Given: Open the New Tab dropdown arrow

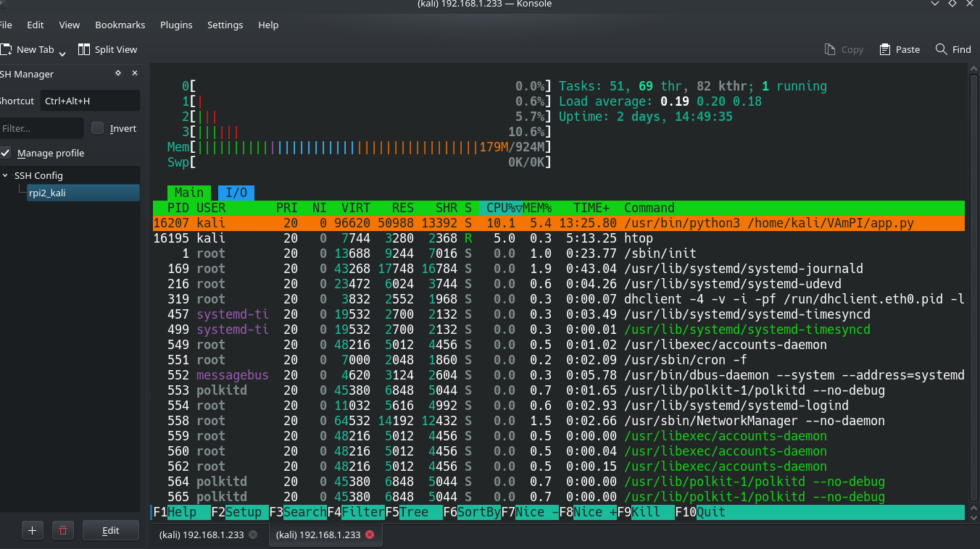Looking at the screenshot, I should pos(62,52).
